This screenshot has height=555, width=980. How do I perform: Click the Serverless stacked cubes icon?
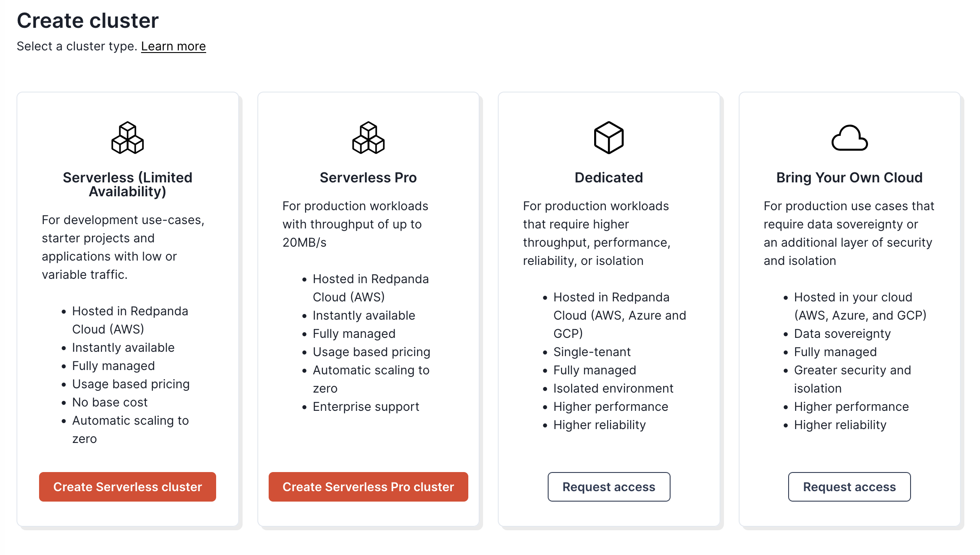[127, 138]
